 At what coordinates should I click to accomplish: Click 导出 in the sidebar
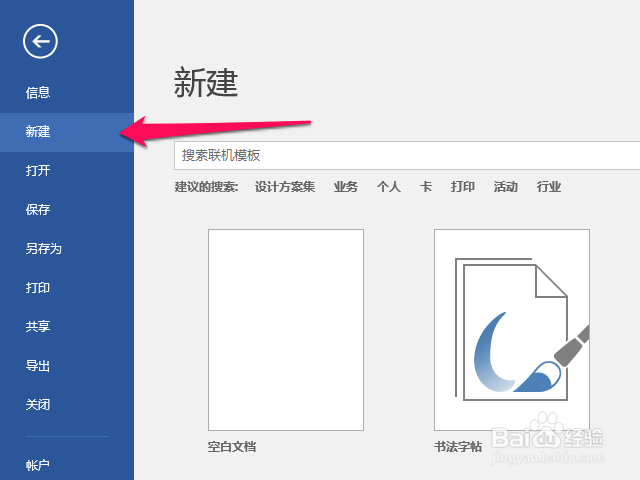tap(38, 366)
